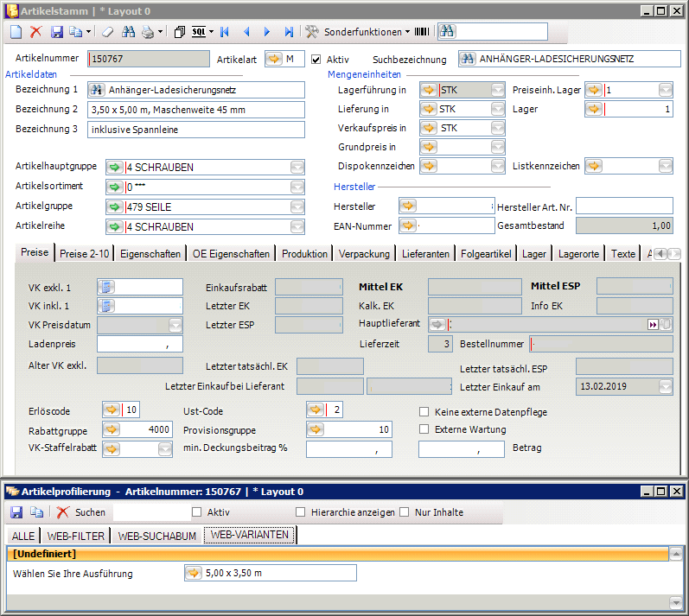Click the printer icon in the toolbar
This screenshot has width=689, height=616.
148,32
